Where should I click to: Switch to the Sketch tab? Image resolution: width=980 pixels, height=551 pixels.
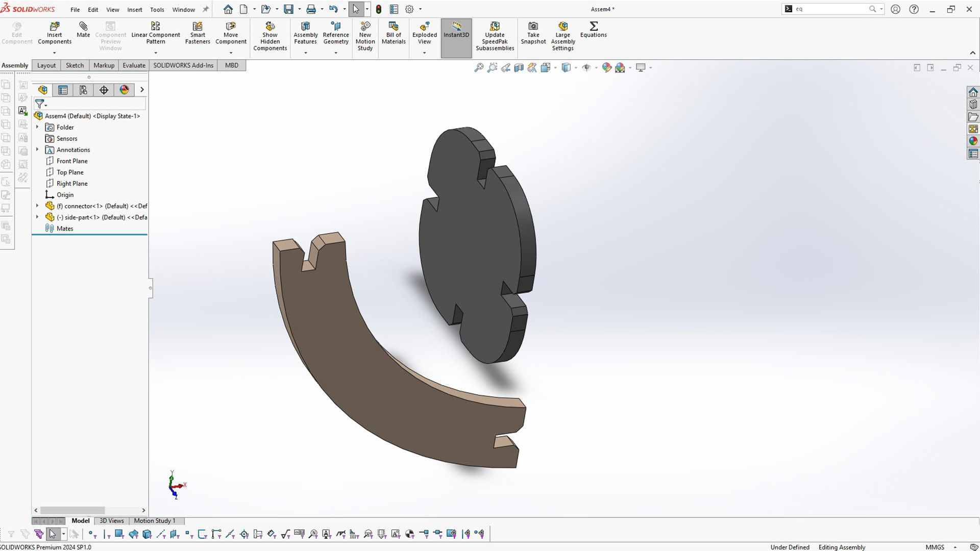(x=74, y=65)
